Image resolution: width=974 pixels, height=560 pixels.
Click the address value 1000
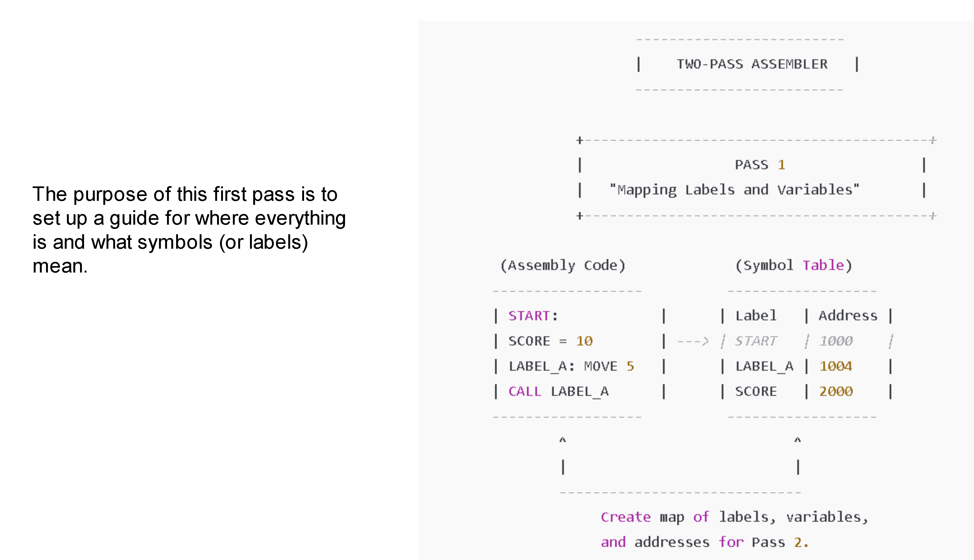[x=836, y=341]
